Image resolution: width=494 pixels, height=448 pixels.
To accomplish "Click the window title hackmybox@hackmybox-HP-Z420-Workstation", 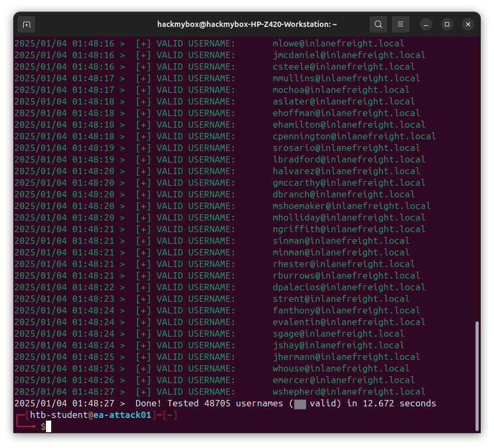I will click(247, 24).
